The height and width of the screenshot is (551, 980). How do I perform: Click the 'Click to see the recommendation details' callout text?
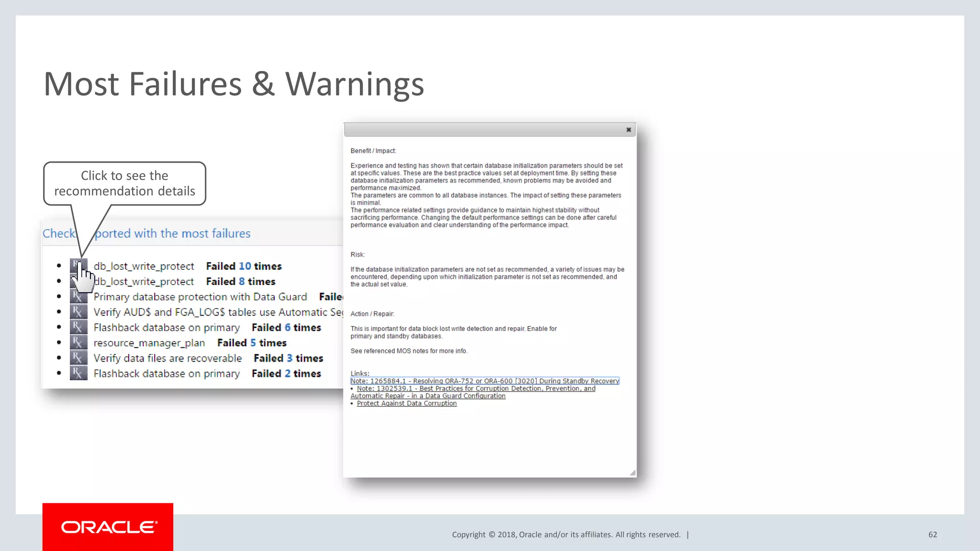click(124, 183)
